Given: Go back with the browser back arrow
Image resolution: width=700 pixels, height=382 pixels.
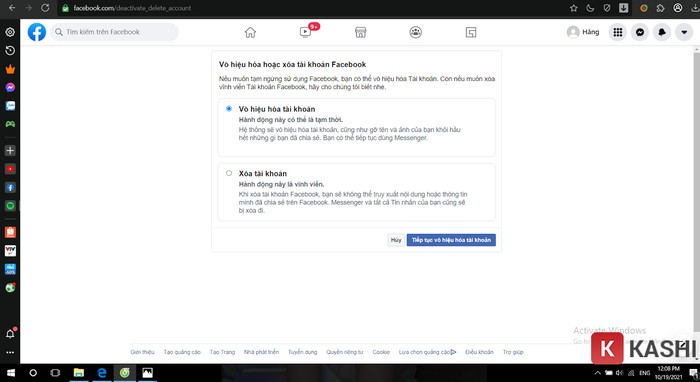Looking at the screenshot, I should point(12,8).
